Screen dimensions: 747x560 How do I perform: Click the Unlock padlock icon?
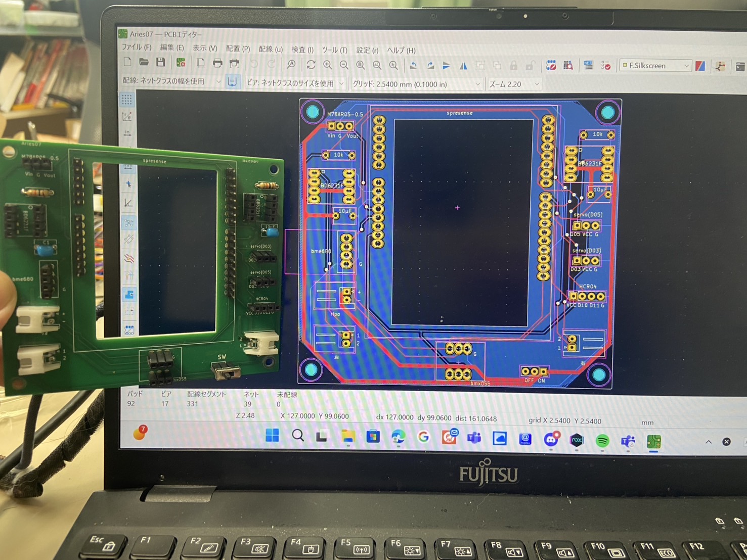[530, 66]
